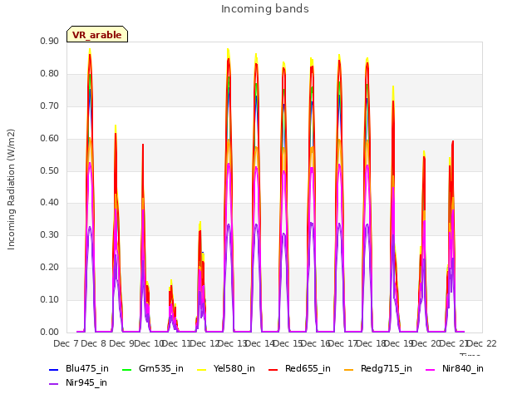Click the 0.30 y-axis tick label
The height and width of the screenshot is (399, 532).
(x=50, y=234)
